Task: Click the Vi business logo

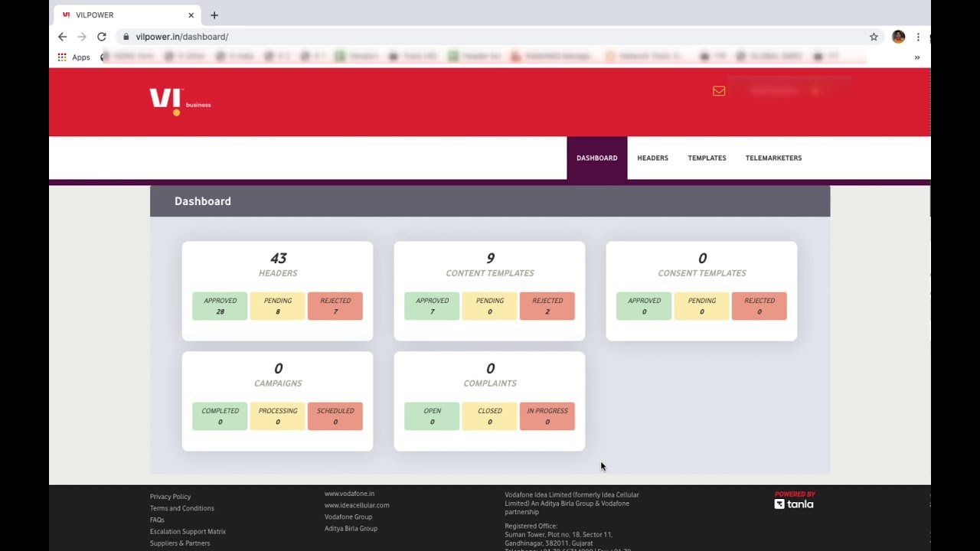Action: [x=180, y=101]
